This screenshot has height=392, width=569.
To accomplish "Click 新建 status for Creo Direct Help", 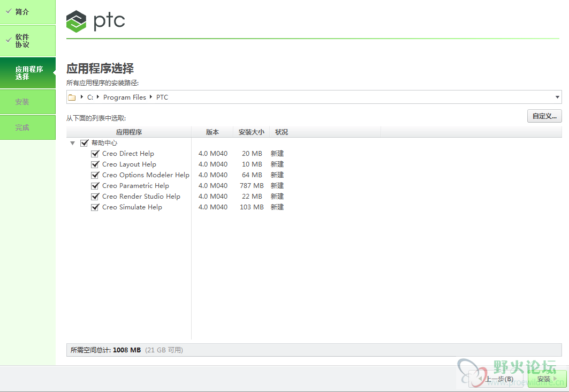I will 277,154.
